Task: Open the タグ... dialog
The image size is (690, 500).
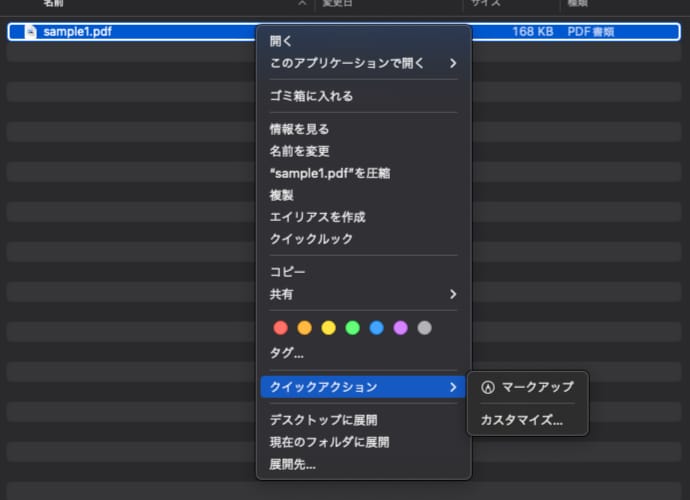Action: tap(287, 353)
